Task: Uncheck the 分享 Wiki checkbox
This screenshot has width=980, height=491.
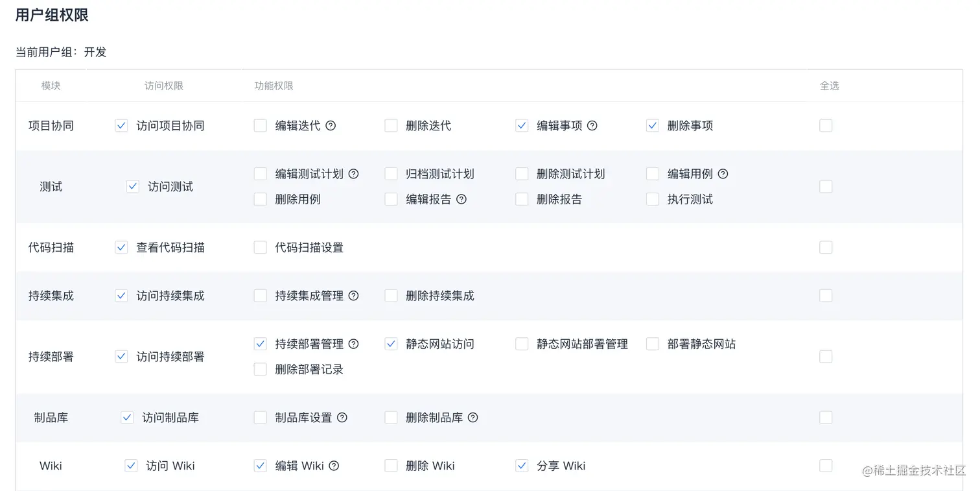Action: click(522, 466)
